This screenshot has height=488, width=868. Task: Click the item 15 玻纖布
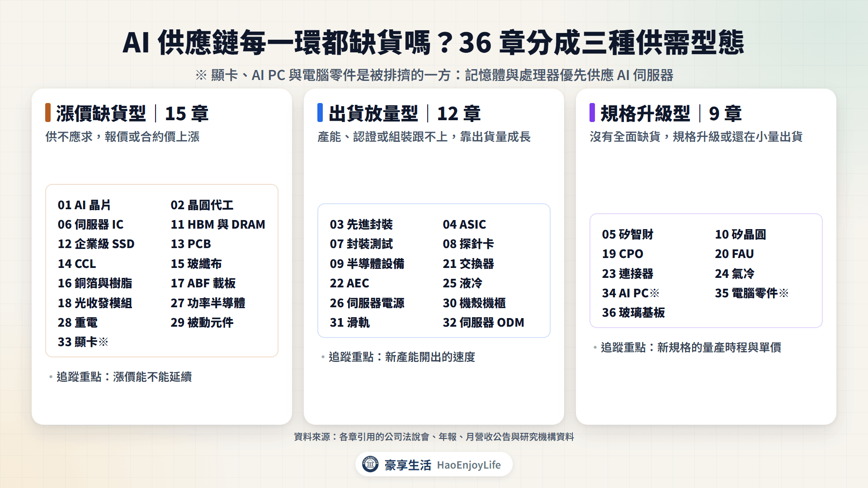click(196, 264)
